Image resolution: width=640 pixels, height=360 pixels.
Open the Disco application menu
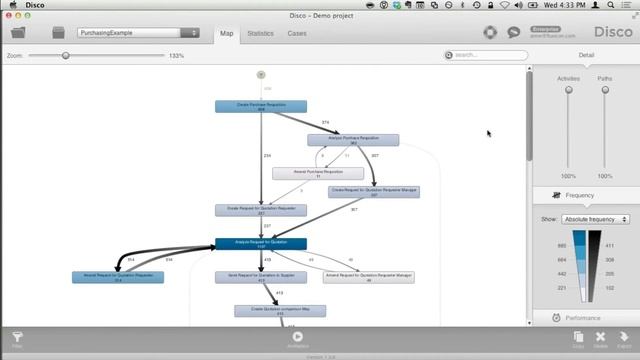coord(35,5)
